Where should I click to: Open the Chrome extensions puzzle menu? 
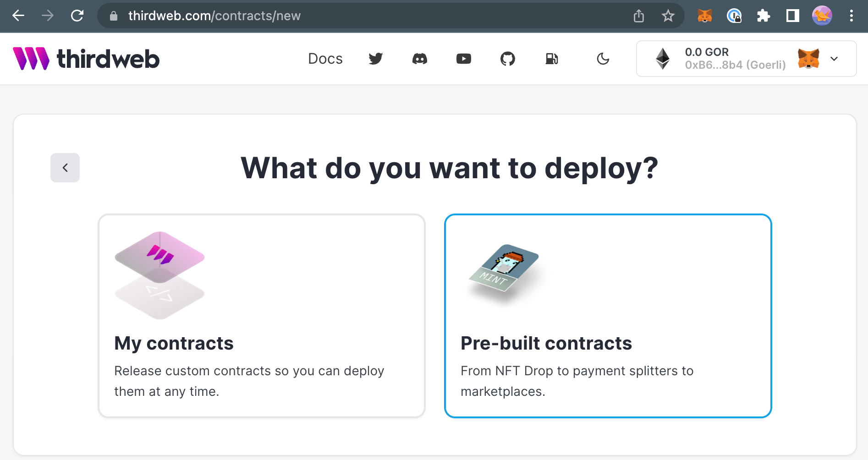(764, 16)
